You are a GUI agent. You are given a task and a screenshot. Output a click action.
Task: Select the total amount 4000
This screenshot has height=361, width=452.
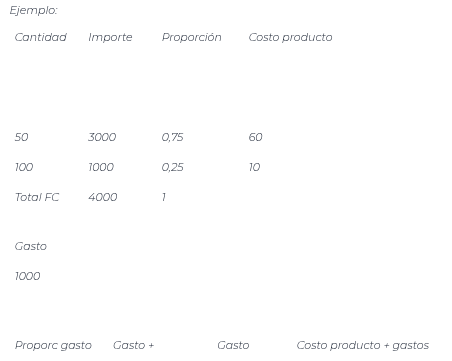tap(103, 197)
